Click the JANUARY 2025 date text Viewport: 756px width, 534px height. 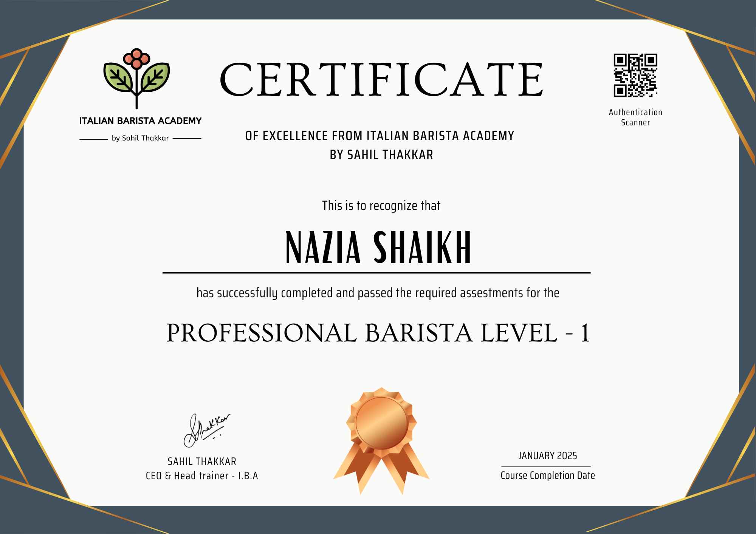coord(547,456)
